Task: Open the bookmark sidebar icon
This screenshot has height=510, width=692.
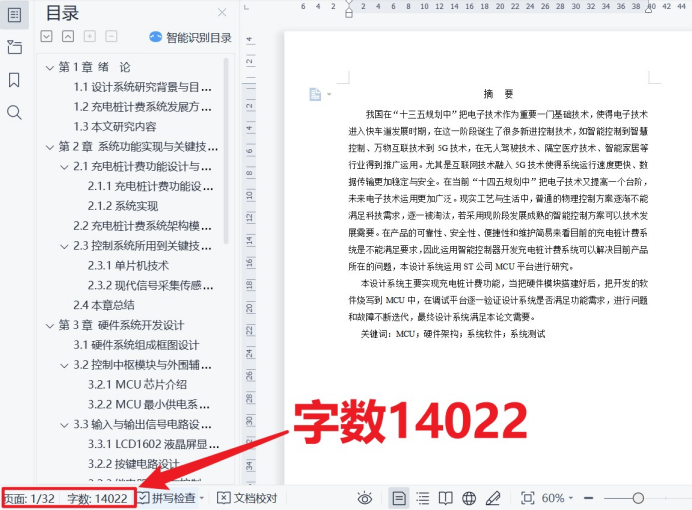Action: pyautogui.click(x=14, y=80)
